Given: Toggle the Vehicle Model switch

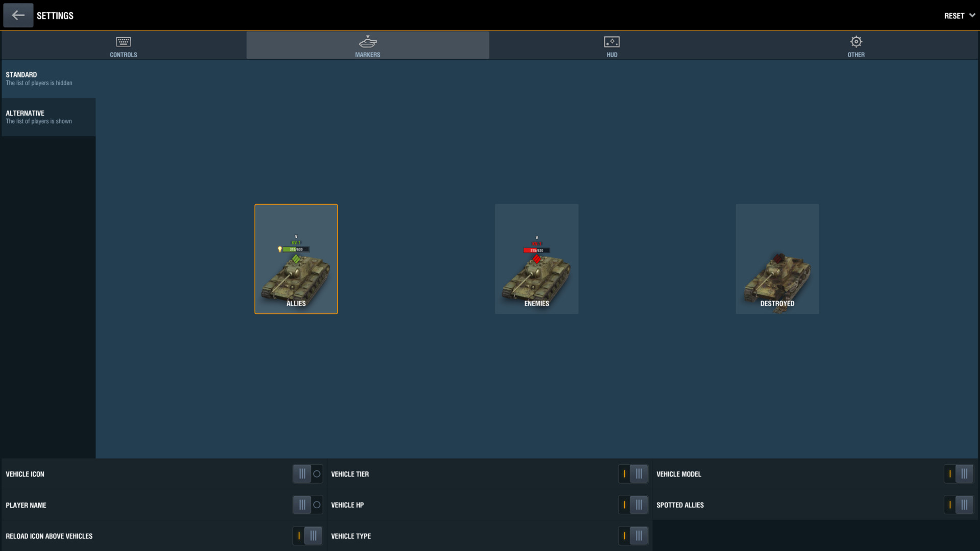Looking at the screenshot, I should pyautogui.click(x=959, y=474).
